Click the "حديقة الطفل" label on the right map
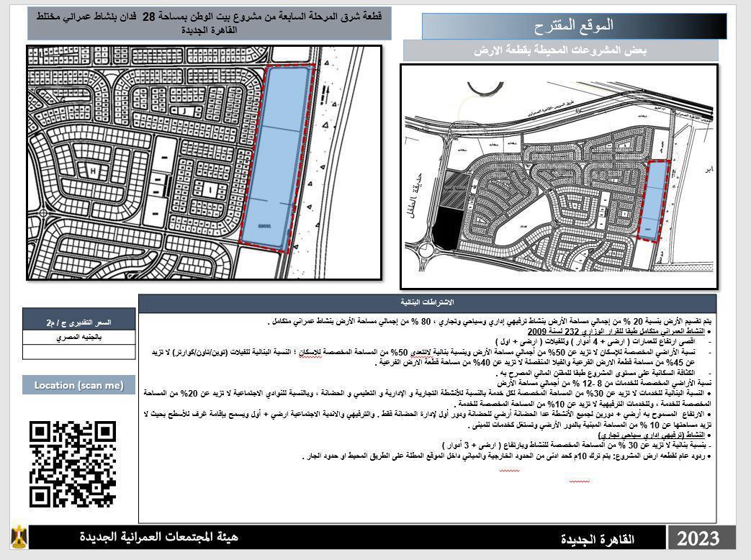The width and height of the screenshot is (751, 560). tap(416, 195)
